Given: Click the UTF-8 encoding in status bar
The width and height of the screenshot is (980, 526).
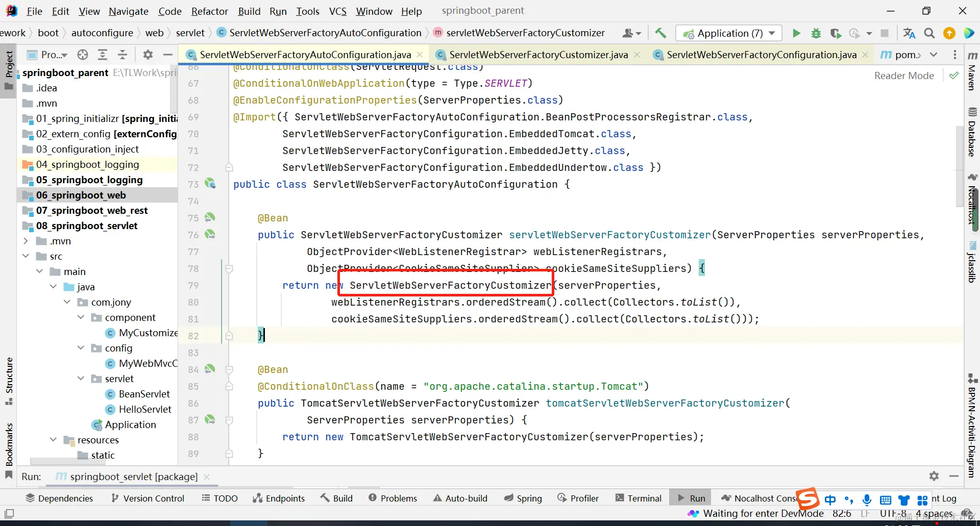Looking at the screenshot, I should click(x=893, y=514).
